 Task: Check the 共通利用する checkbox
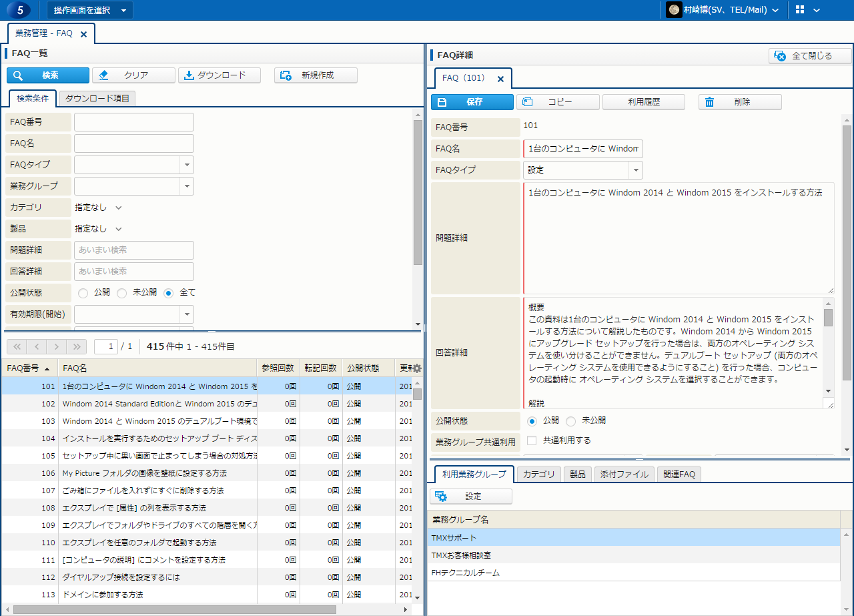point(532,440)
